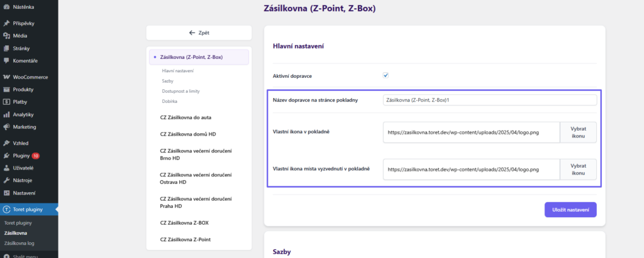Viewport: 644px width, 258px height.
Task: Click the Produkty box icon
Action: point(6,89)
